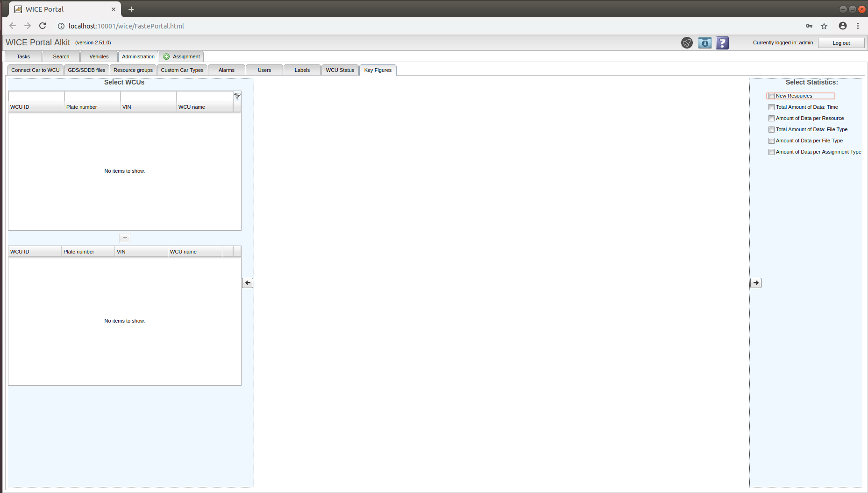Click the WCU ID filter input field
Image resolution: width=868 pixels, height=493 pixels.
36,96
